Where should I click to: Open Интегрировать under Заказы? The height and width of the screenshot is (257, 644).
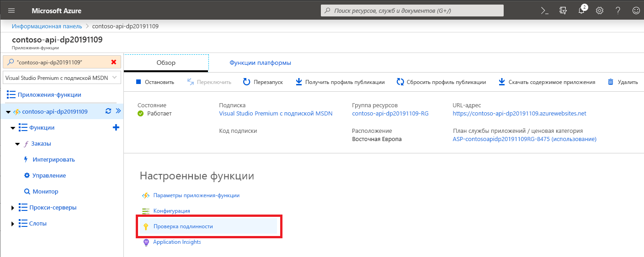tap(54, 160)
